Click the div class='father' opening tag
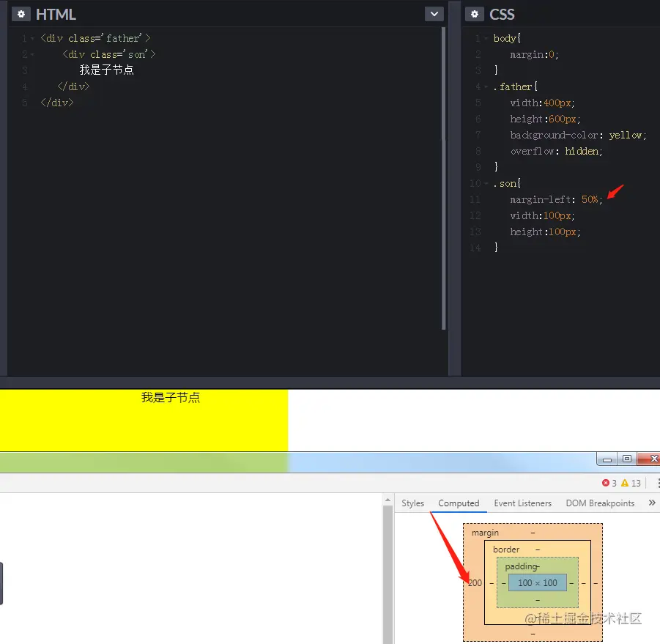 click(95, 38)
